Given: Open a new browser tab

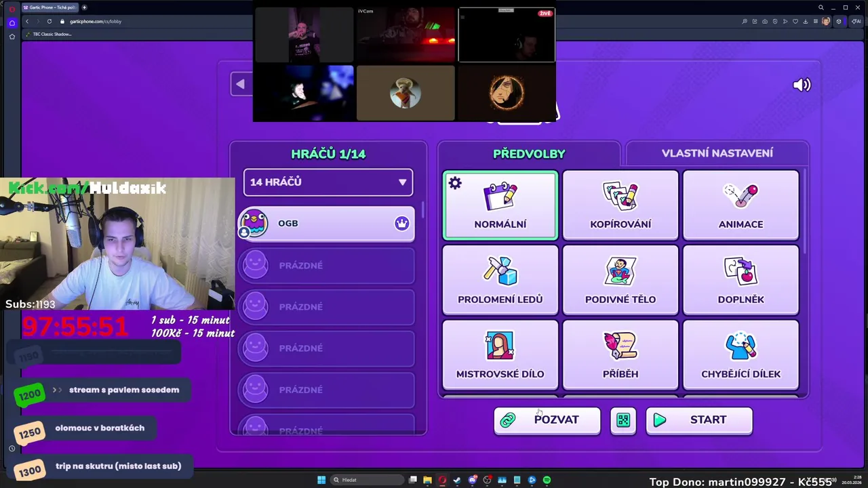Looking at the screenshot, I should click(84, 7).
